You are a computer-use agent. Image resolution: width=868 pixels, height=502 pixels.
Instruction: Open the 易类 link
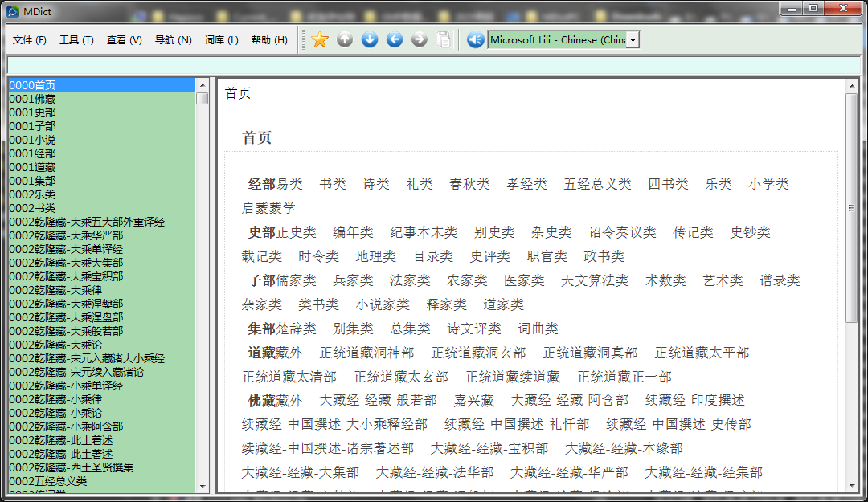[289, 184]
